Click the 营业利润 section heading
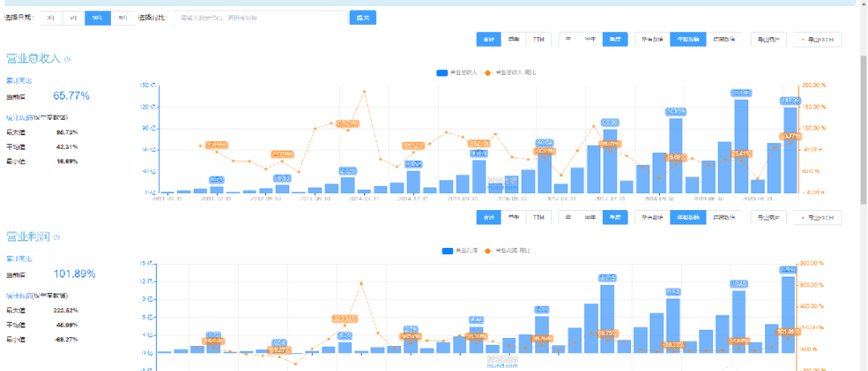Screen dimensions: 868x371 click(x=28, y=237)
